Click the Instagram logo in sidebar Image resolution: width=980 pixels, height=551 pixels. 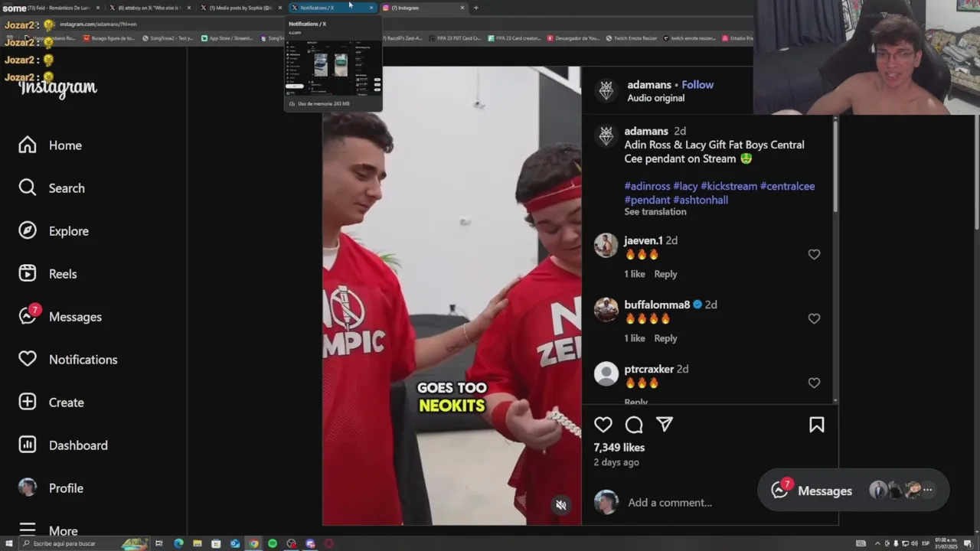pos(57,88)
